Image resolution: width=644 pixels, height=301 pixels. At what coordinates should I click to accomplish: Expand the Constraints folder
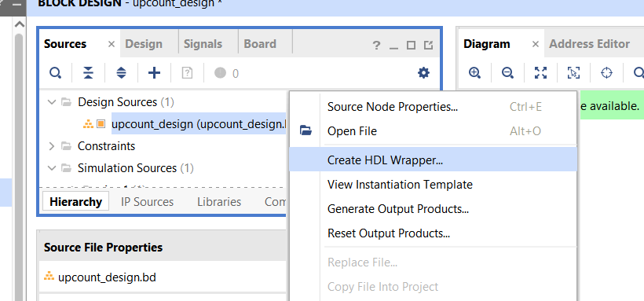pos(52,146)
